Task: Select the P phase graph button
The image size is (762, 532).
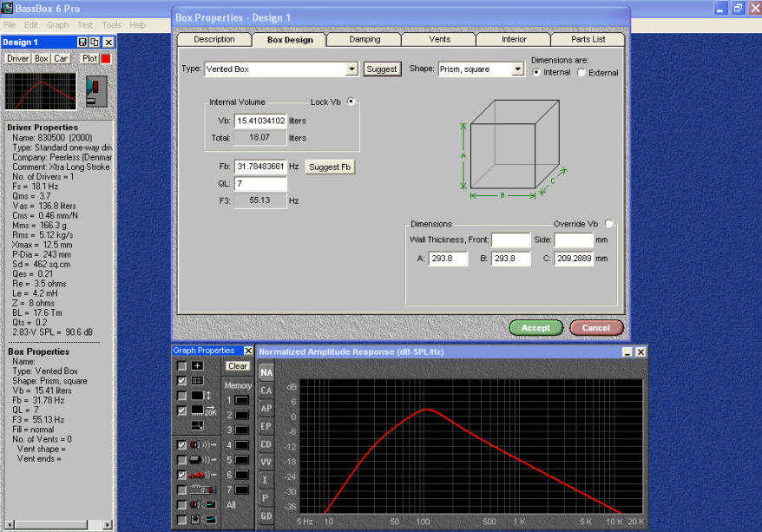Action: click(x=266, y=498)
